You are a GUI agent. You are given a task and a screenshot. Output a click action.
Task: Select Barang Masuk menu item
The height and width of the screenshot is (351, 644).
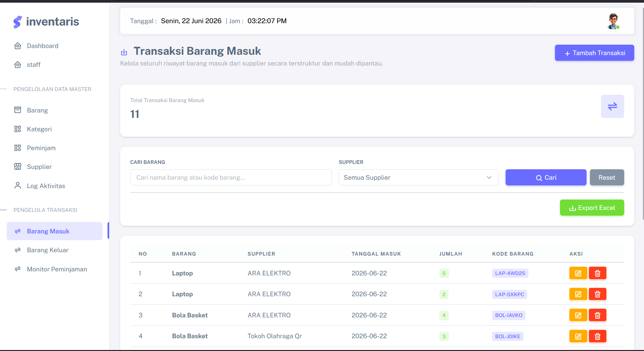pos(54,231)
